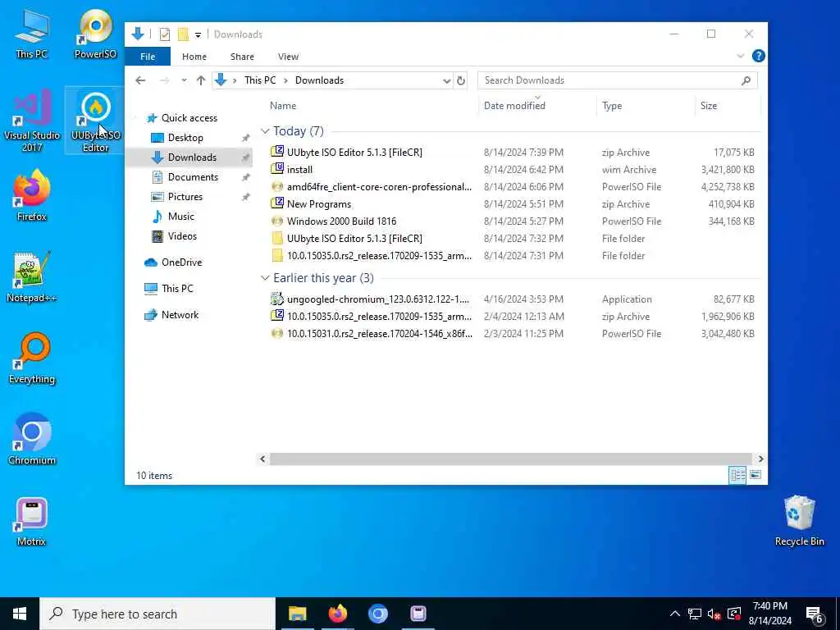The width and height of the screenshot is (840, 630).
Task: Open the notification center icon
Action: pyautogui.click(x=815, y=614)
